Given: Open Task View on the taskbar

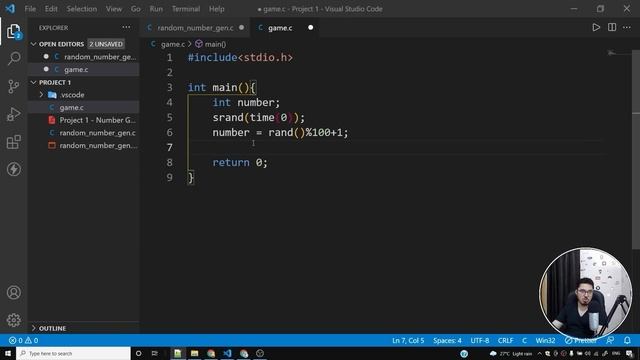Looking at the screenshot, I should 154,353.
